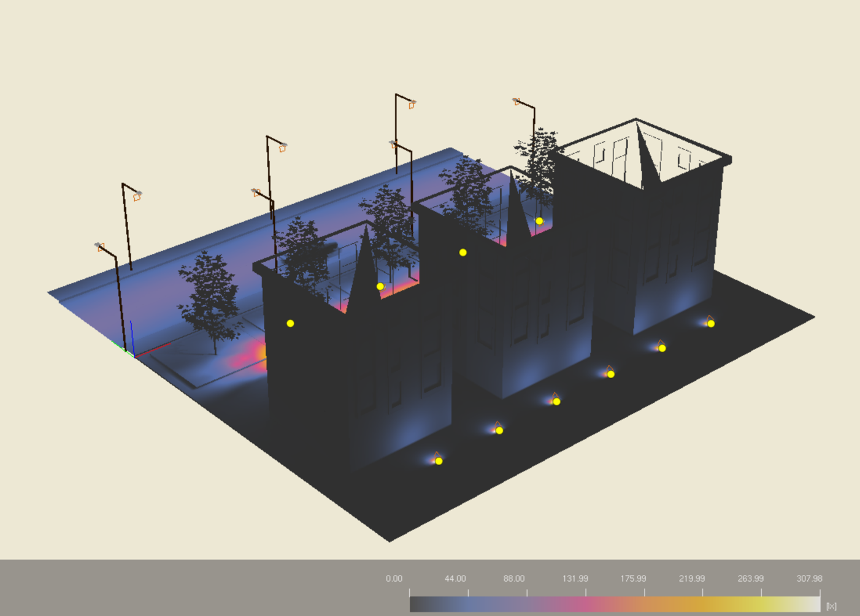This screenshot has width=860, height=616.
Task: Select yellow marker on the front-left building wall
Action: (290, 323)
